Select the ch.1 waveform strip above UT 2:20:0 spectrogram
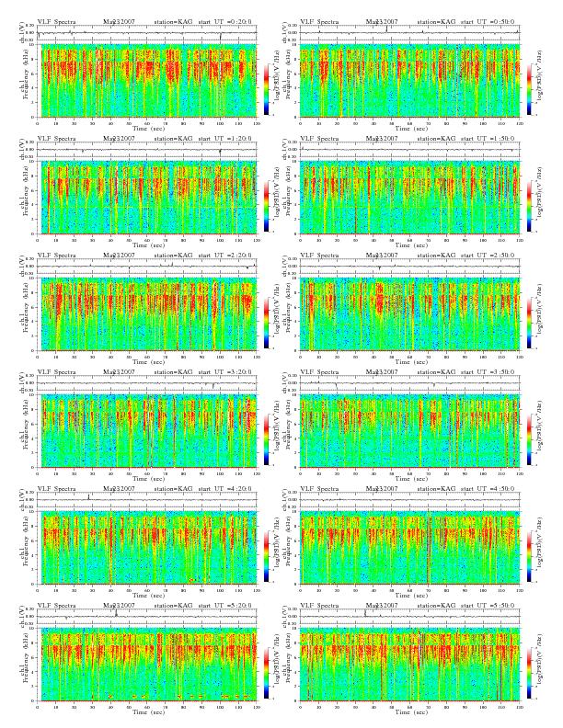The height and width of the screenshot is (728, 563). point(147,267)
